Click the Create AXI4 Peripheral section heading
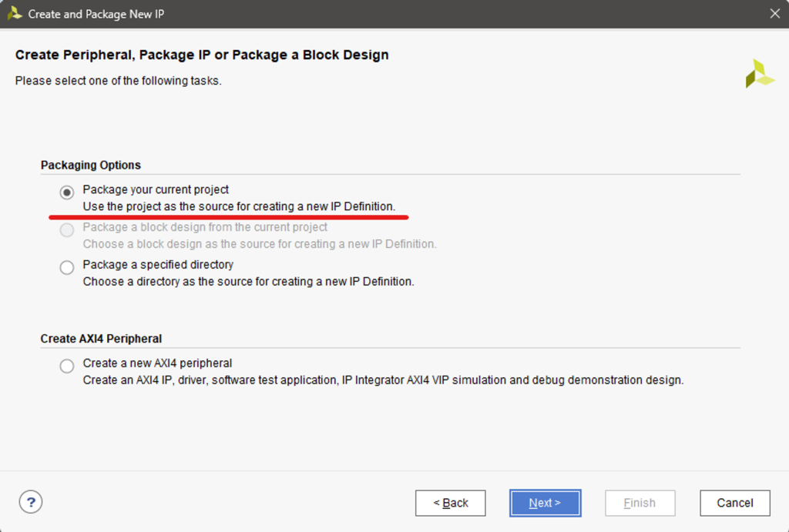789x532 pixels. (101, 339)
